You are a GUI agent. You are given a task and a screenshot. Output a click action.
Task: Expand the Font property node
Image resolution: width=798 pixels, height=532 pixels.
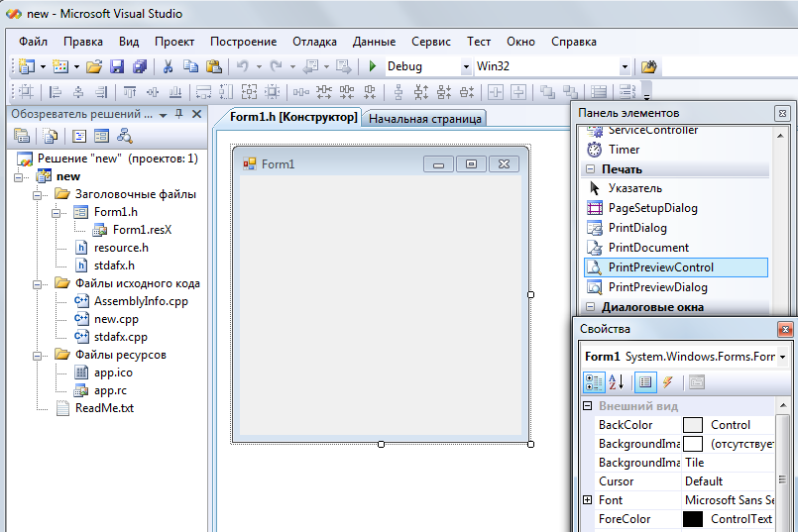pos(588,500)
